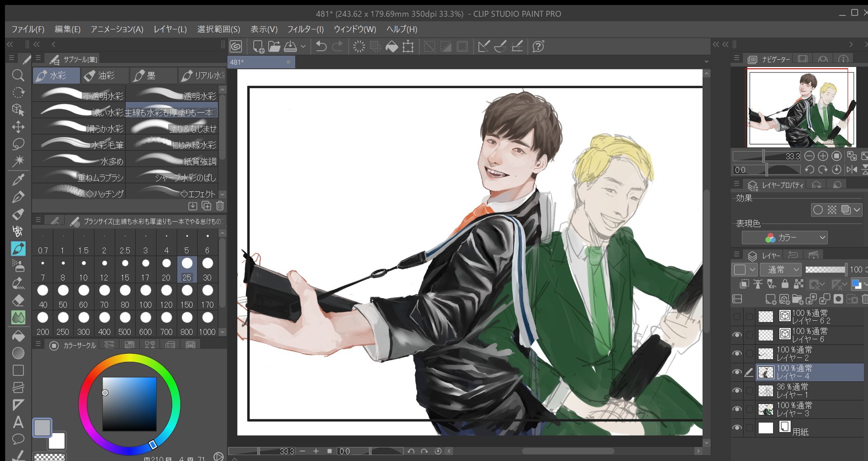This screenshot has width=868, height=461.
Task: Open the カラー expression color dropdown
Action: click(x=785, y=238)
